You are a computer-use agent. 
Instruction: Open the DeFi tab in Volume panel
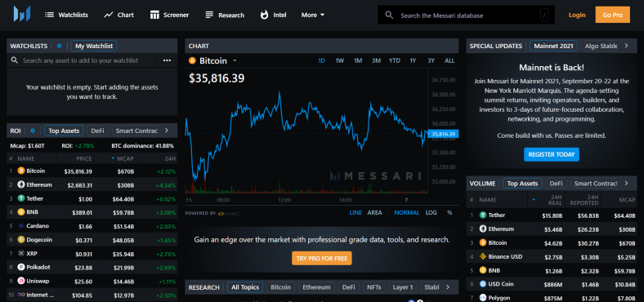556,184
